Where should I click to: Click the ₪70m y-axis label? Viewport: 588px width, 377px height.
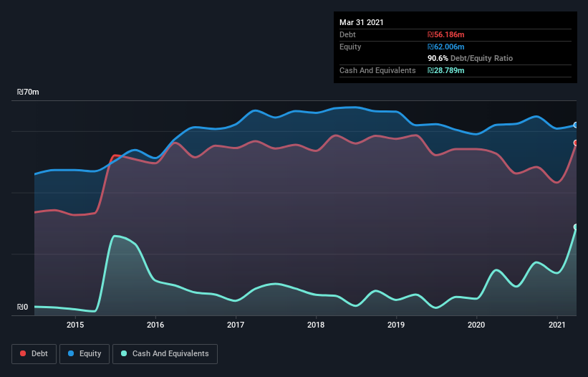click(x=28, y=92)
